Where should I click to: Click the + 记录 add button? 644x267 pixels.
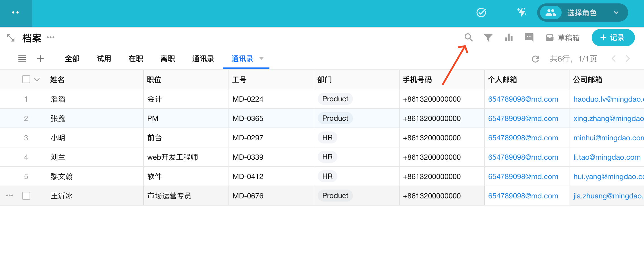coord(613,38)
